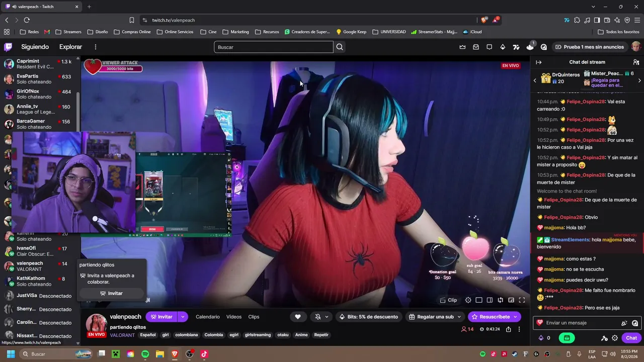The image size is (644, 362).
Task: Open the moderator sword tools in chat
Action: pyautogui.click(x=604, y=338)
